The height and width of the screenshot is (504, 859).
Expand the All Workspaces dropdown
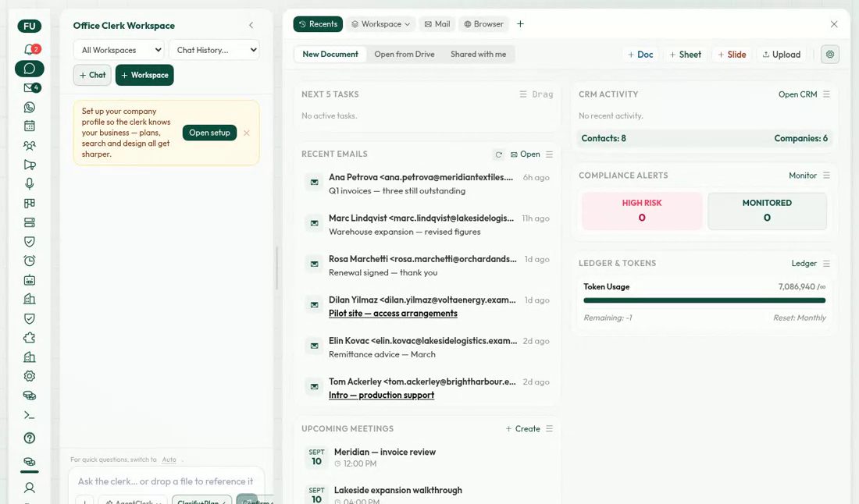coord(119,50)
